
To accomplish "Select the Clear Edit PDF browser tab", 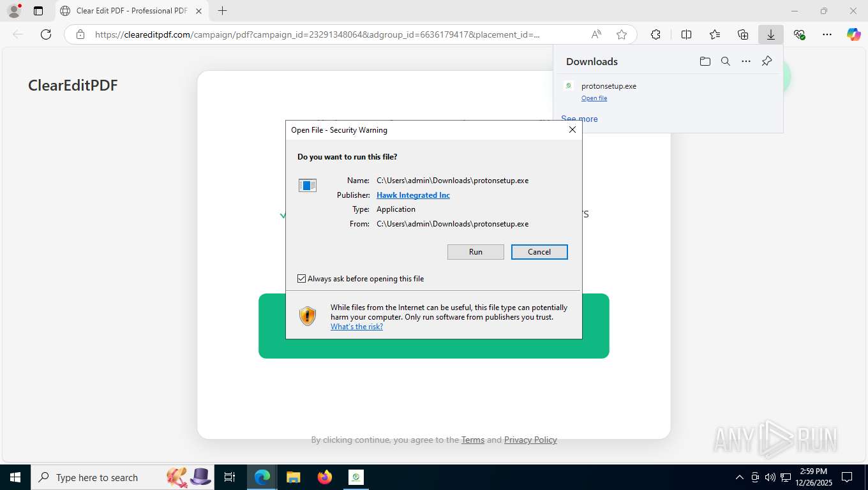I will click(131, 11).
